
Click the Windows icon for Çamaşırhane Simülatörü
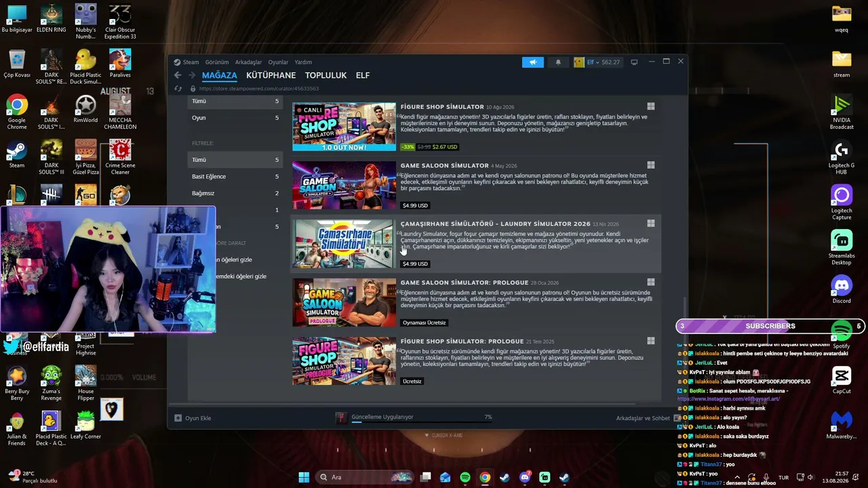click(651, 224)
